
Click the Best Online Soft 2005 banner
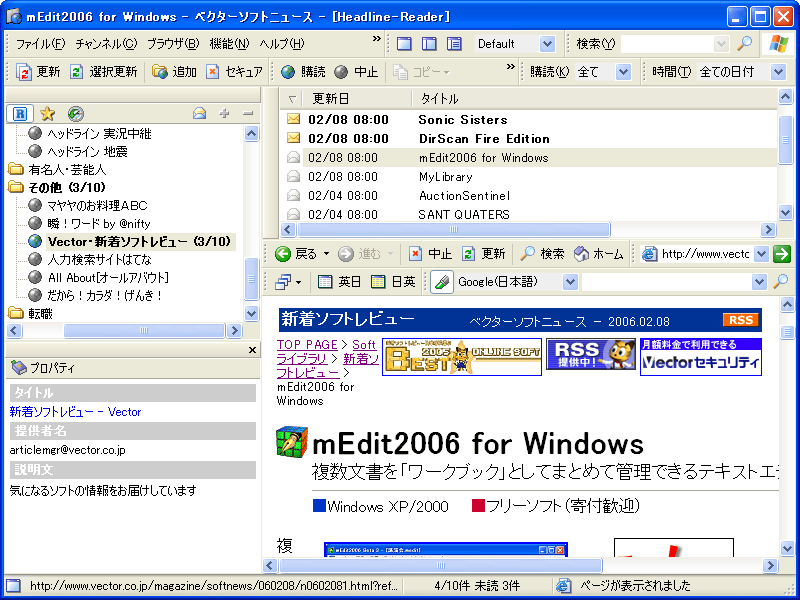[462, 357]
